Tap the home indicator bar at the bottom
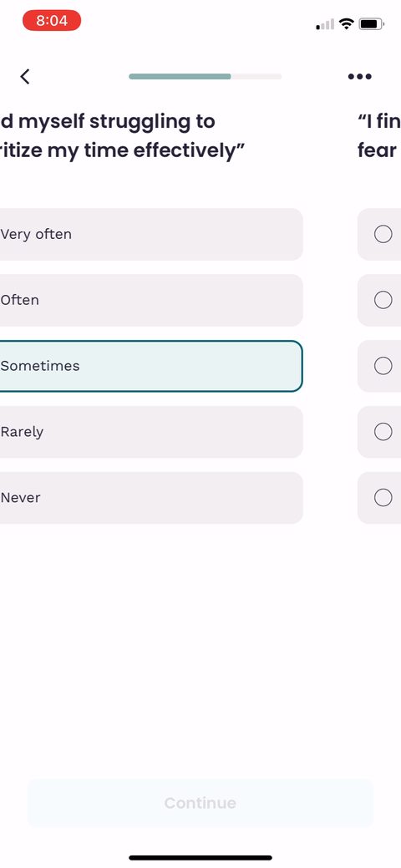 pos(200,858)
